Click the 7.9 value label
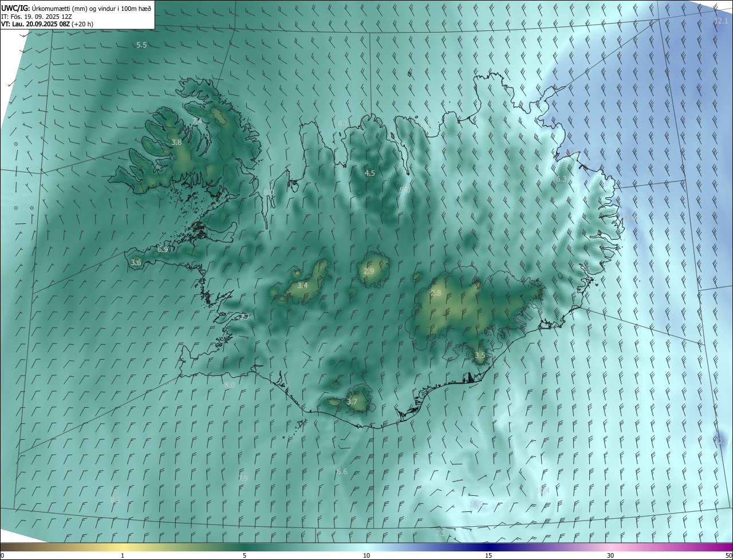Screen dimensions: 733x560 click(x=243, y=478)
